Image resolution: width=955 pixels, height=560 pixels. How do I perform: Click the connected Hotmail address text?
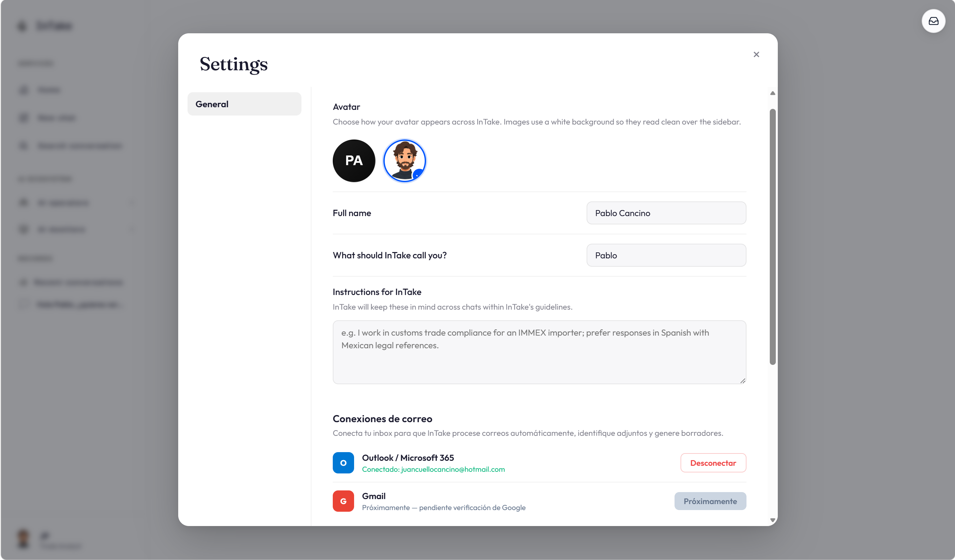[453, 469]
